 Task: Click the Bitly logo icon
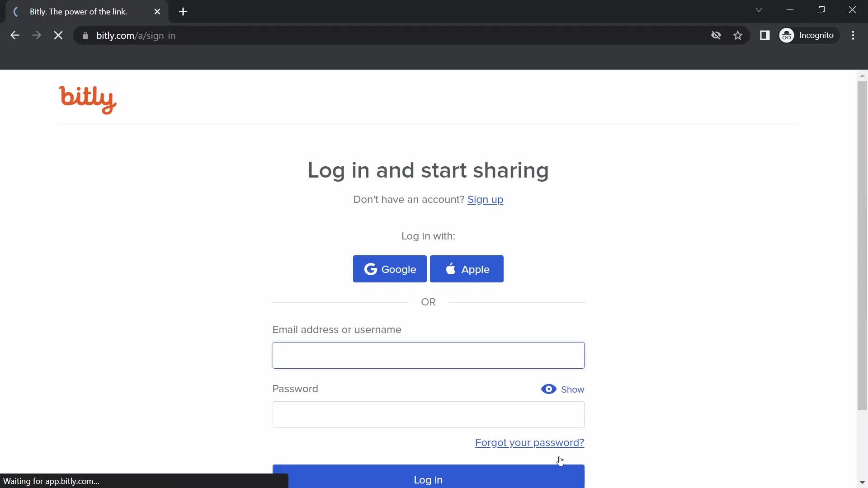coord(88,100)
